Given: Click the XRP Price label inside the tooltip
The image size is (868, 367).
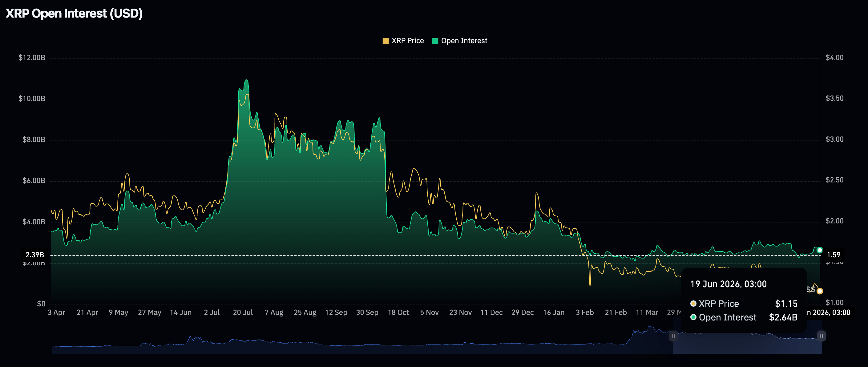Looking at the screenshot, I should (719, 304).
